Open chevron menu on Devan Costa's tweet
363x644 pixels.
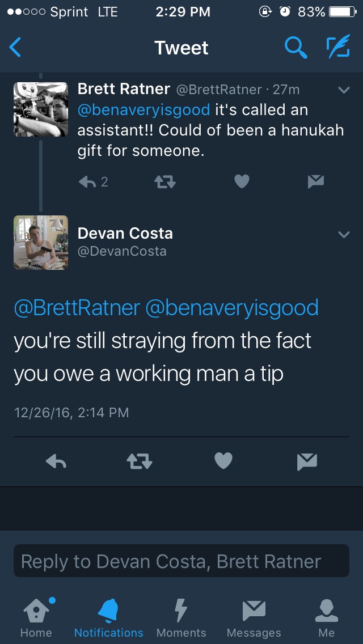point(344,234)
